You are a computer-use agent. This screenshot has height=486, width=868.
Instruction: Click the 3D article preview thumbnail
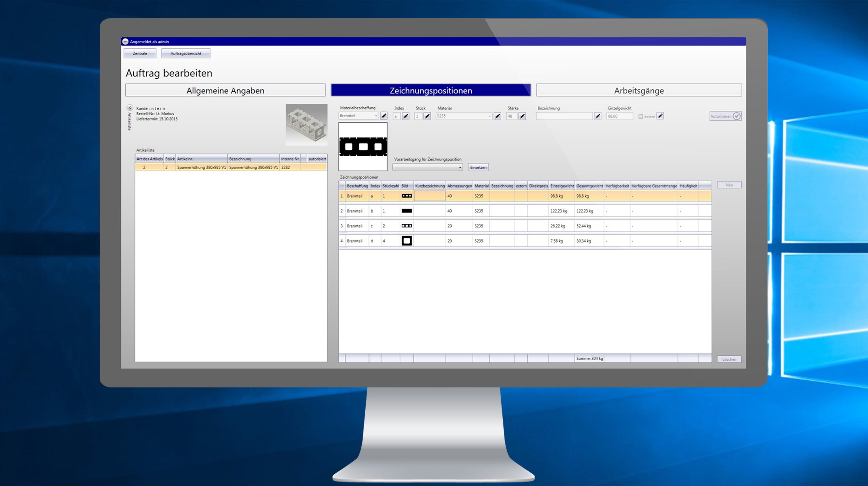tap(306, 125)
